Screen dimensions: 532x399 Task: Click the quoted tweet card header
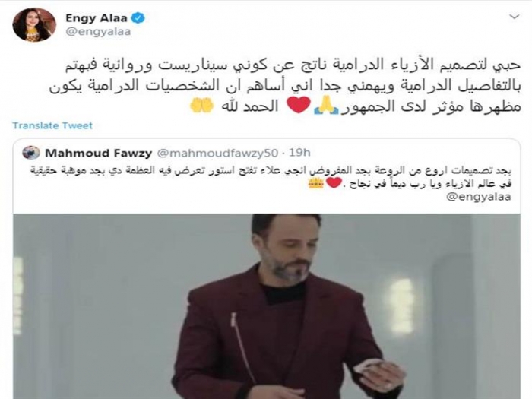(x=166, y=153)
